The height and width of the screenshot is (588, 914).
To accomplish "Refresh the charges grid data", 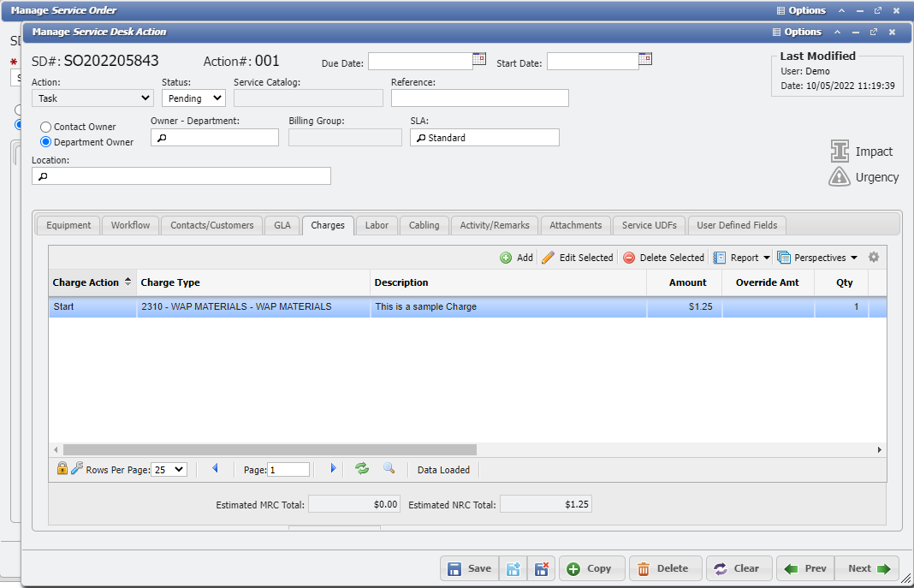I will point(361,469).
